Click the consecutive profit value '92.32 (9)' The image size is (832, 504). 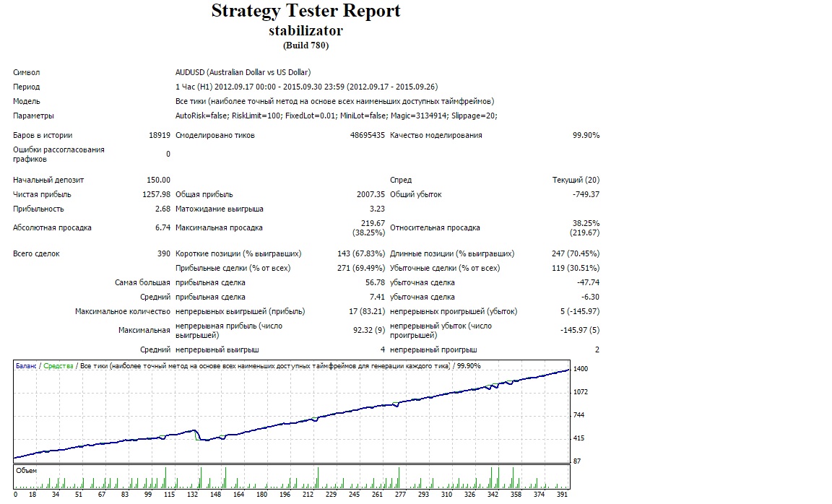pos(369,331)
